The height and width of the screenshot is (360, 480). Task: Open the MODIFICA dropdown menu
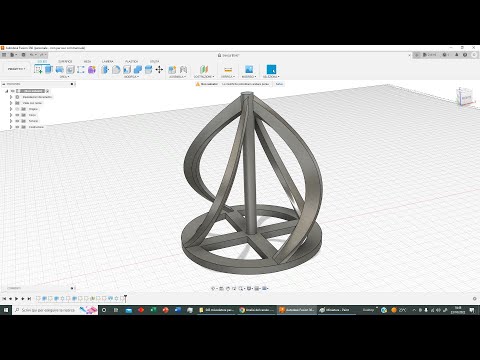pyautogui.click(x=131, y=77)
